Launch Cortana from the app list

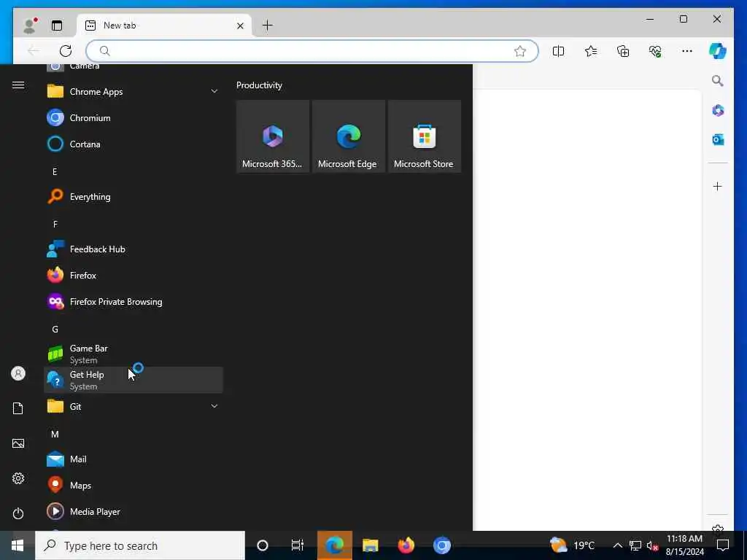pyautogui.click(x=133, y=144)
